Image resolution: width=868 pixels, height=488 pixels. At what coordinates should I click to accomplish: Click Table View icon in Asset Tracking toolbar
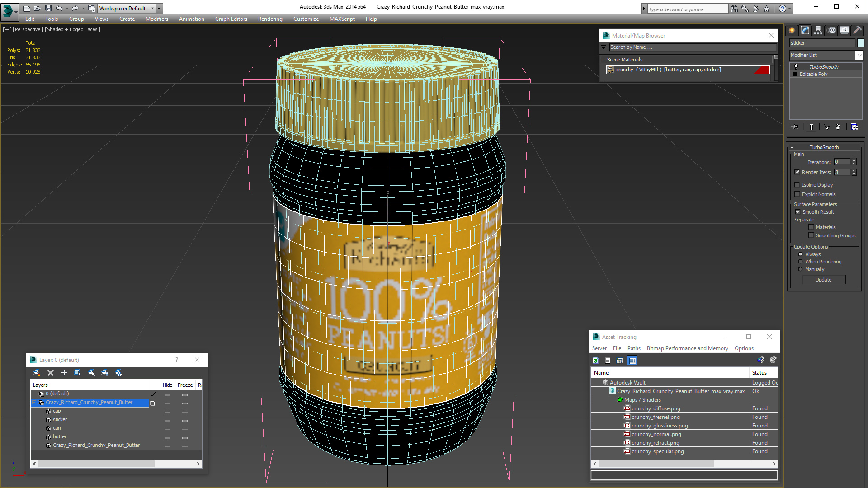[x=632, y=361]
